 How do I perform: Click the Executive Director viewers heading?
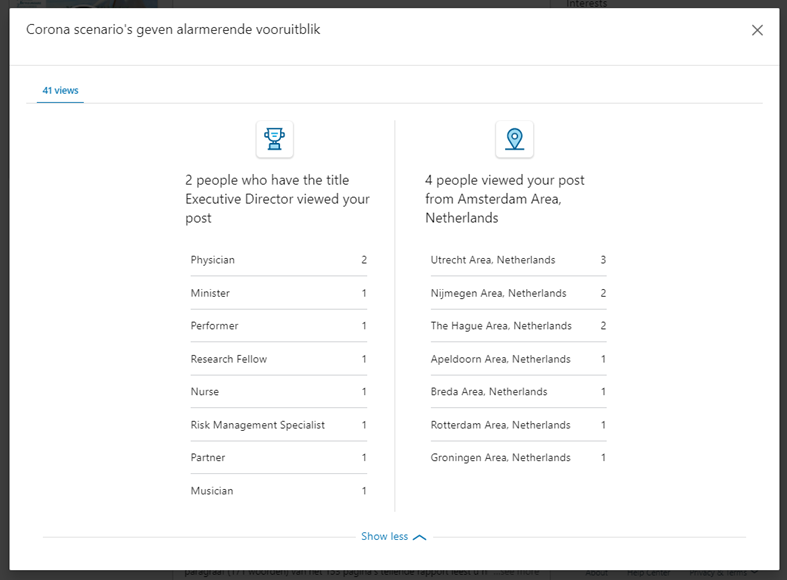[277, 199]
